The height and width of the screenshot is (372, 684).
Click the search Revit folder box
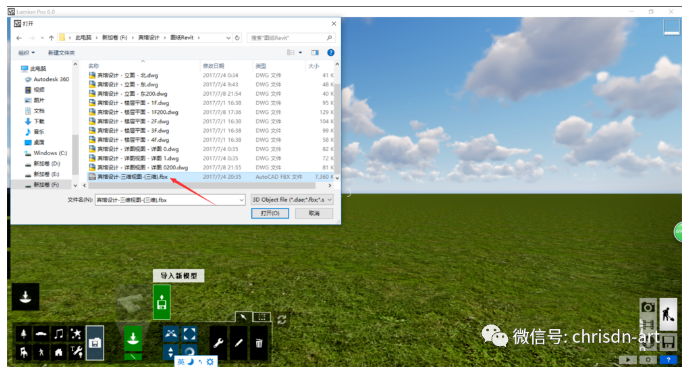[291, 38]
